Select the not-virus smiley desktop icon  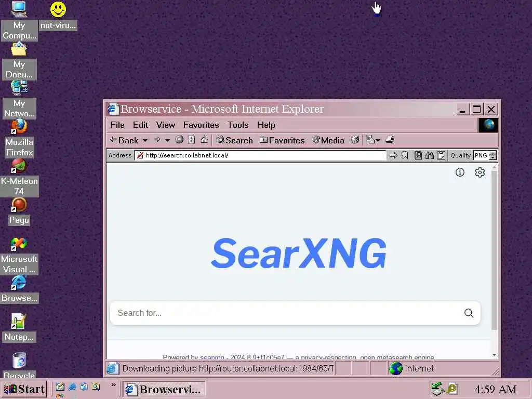pos(58,16)
